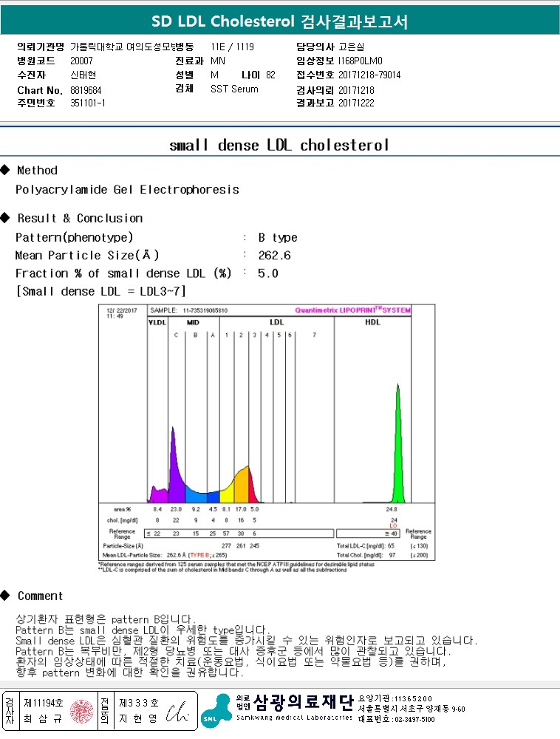
Task: Select the heading 'small dense LDL cholesterol'
Action: point(279,145)
